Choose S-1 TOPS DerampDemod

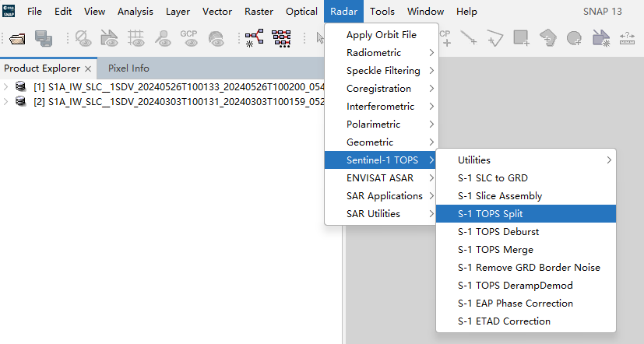(x=526, y=286)
